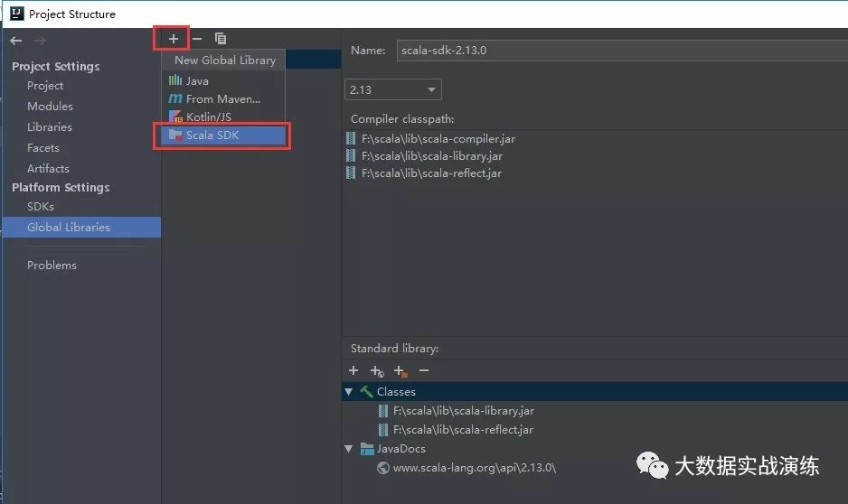Screen dimensions: 848x504
Task: Click the specify documentation URL plus-globe icon
Action: click(x=377, y=371)
